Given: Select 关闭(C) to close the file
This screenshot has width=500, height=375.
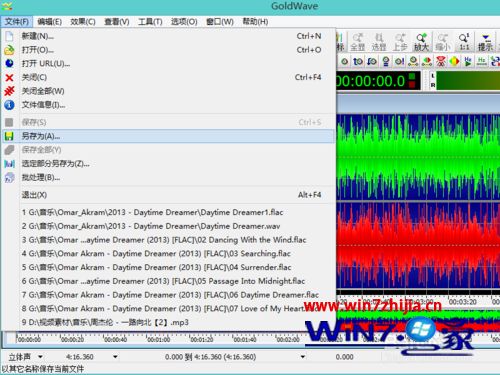Looking at the screenshot, I should tap(168, 77).
